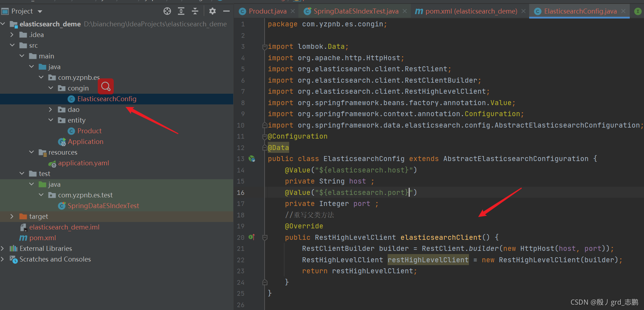This screenshot has height=310, width=644.
Task: Click the @Override annotation on line 19
Action: coord(304,226)
